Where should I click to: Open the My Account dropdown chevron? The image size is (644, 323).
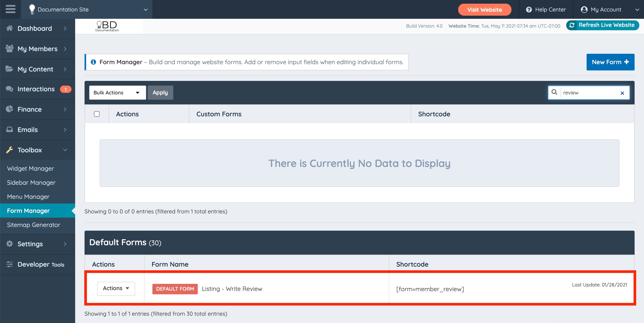click(x=637, y=9)
